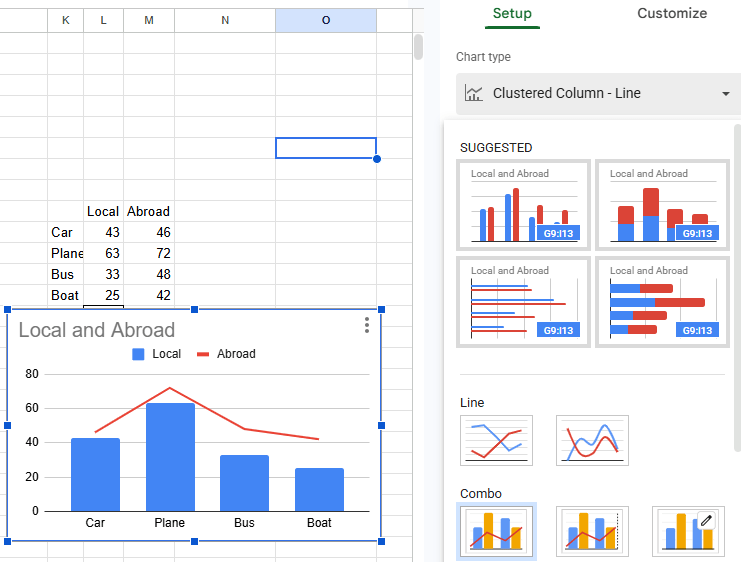Pick suggested stacked column chart thumbnail

(x=663, y=205)
